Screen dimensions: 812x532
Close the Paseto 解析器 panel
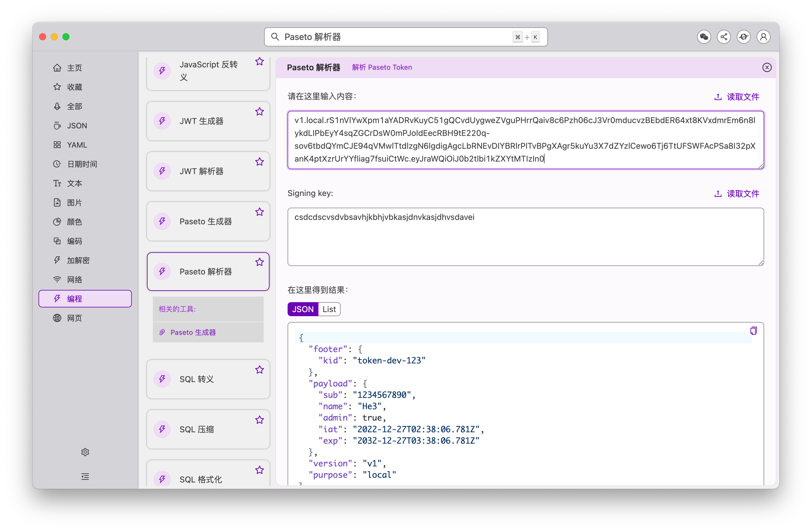pos(767,67)
